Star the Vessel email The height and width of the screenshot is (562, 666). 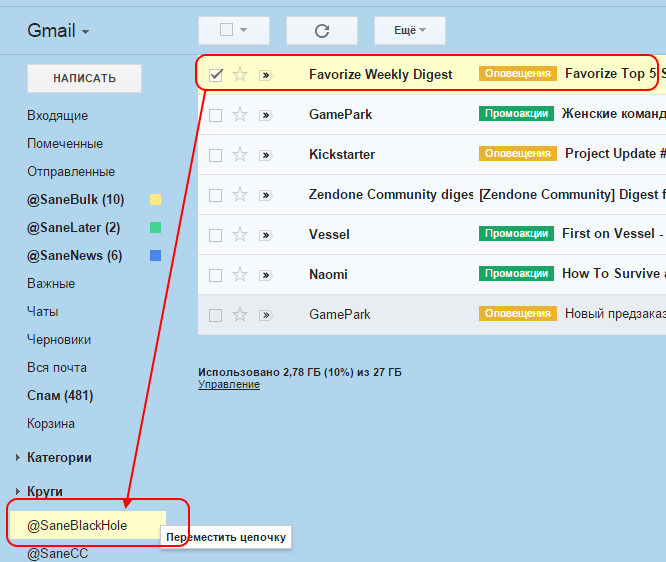pos(240,234)
